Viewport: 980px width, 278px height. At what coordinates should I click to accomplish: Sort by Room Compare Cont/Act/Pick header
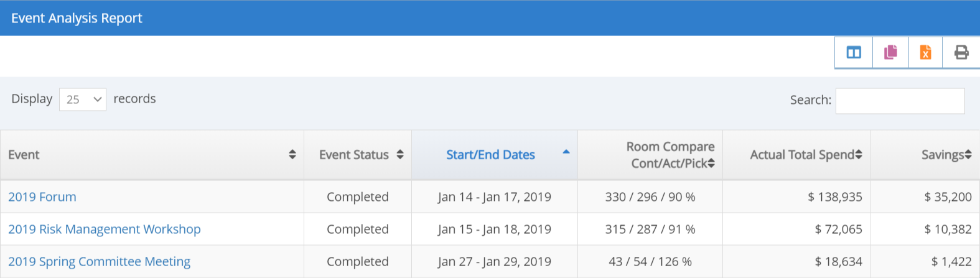pos(670,155)
